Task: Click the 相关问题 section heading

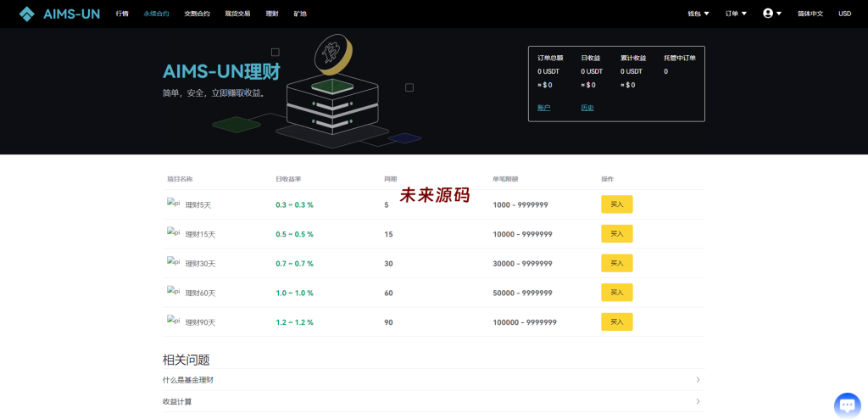Action: 186,360
